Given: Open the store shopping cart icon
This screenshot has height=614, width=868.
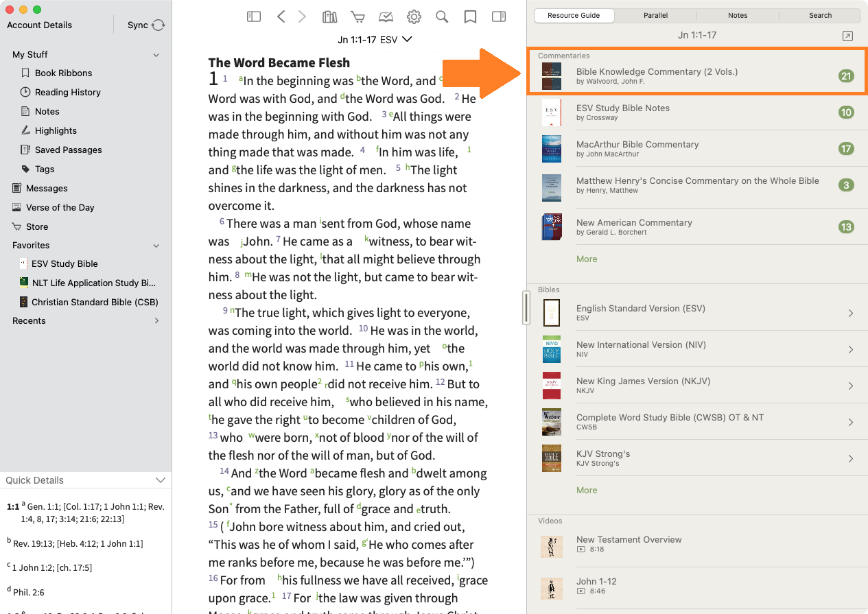Looking at the screenshot, I should coord(357,17).
